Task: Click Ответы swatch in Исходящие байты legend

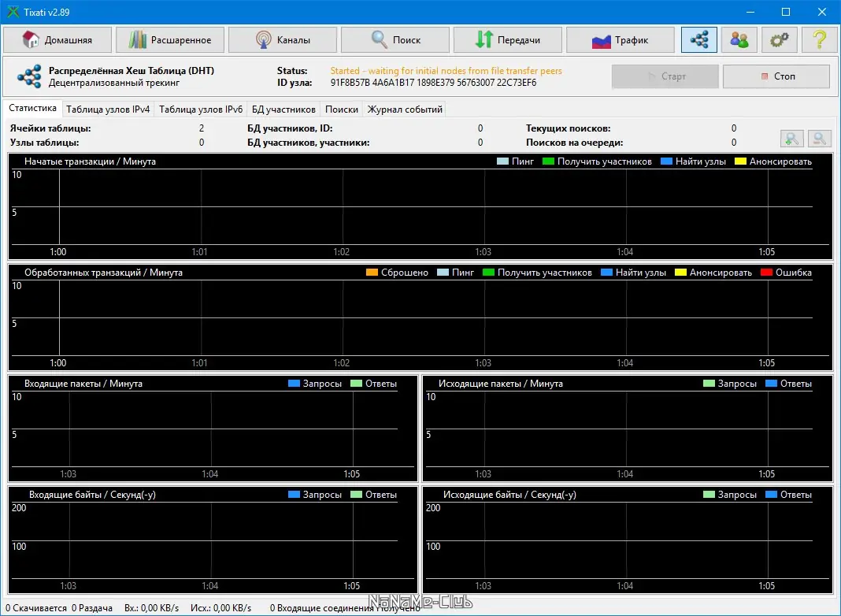Action: click(x=771, y=495)
